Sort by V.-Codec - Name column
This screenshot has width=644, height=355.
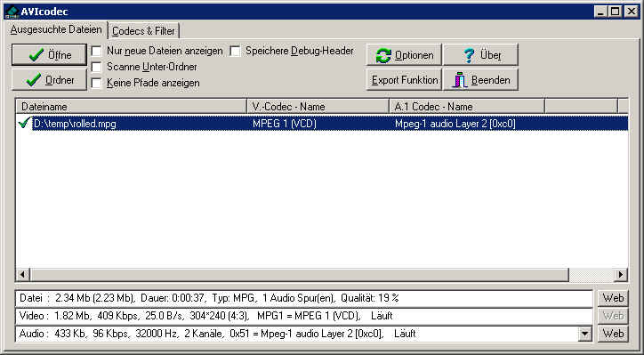point(318,107)
